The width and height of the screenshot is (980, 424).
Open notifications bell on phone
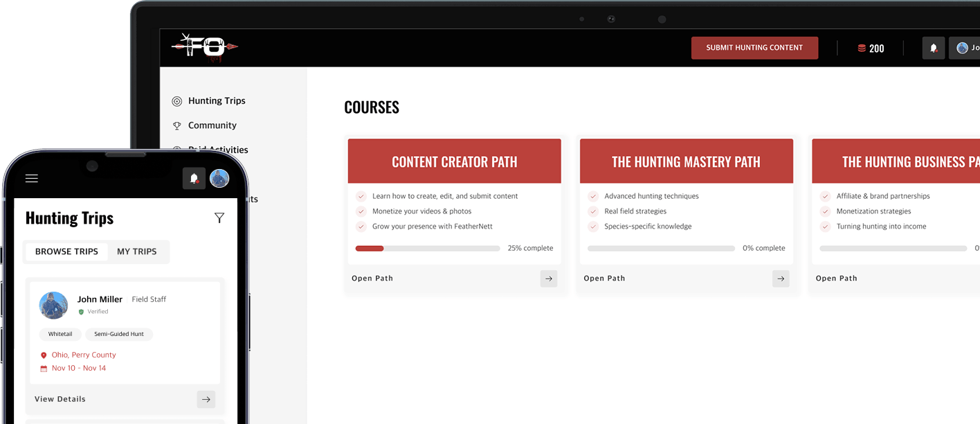pyautogui.click(x=194, y=178)
